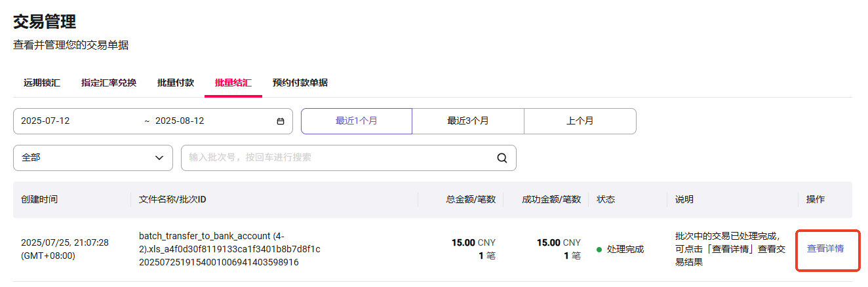Focus the batch number search box
The width and height of the screenshot is (868, 287).
338,158
